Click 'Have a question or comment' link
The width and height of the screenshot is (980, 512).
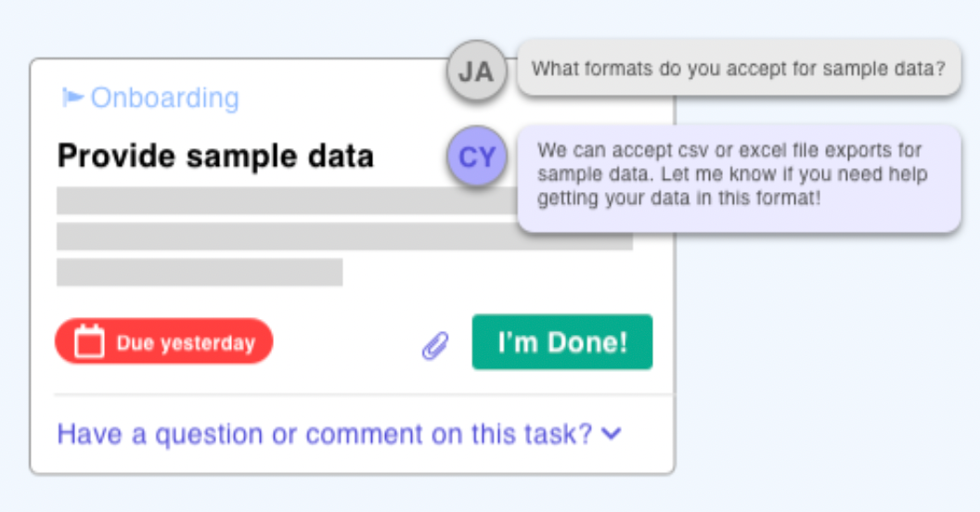(x=325, y=434)
